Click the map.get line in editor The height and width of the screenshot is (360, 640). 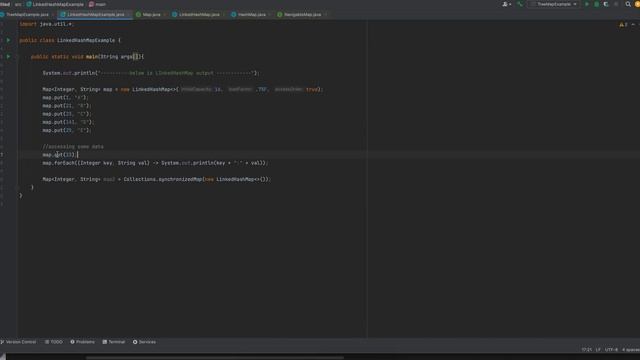(x=60, y=155)
